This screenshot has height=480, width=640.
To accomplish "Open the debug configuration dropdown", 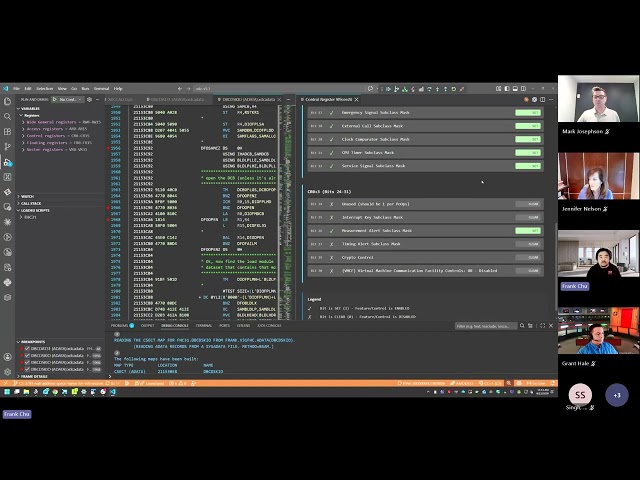I will click(70, 99).
